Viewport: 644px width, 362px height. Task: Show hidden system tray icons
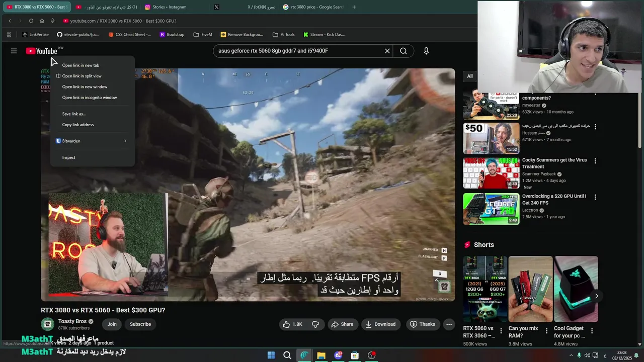click(x=571, y=355)
